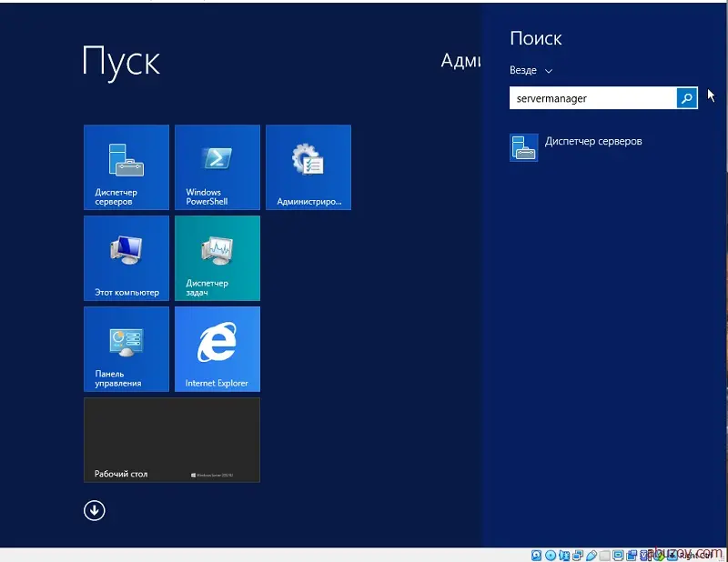Screen dimensions: 728x562
Task: Click the Диспетчер серверов search result icon
Action: (524, 147)
